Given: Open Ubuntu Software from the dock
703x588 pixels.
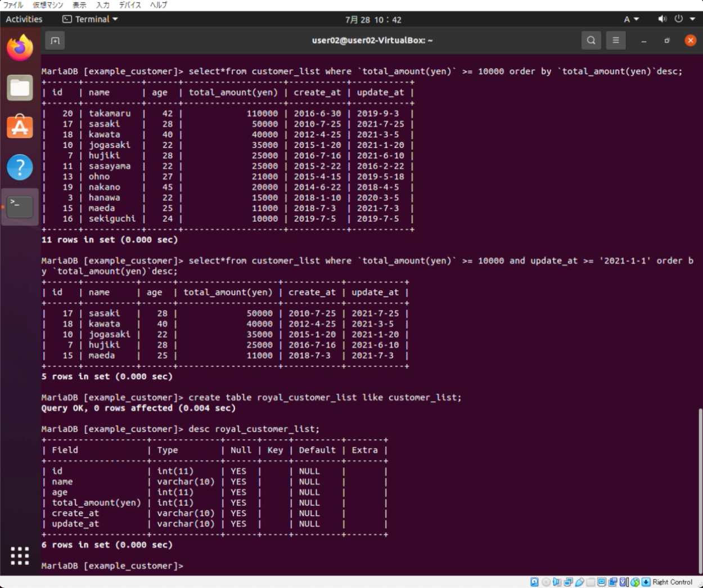Looking at the screenshot, I should click(x=20, y=127).
